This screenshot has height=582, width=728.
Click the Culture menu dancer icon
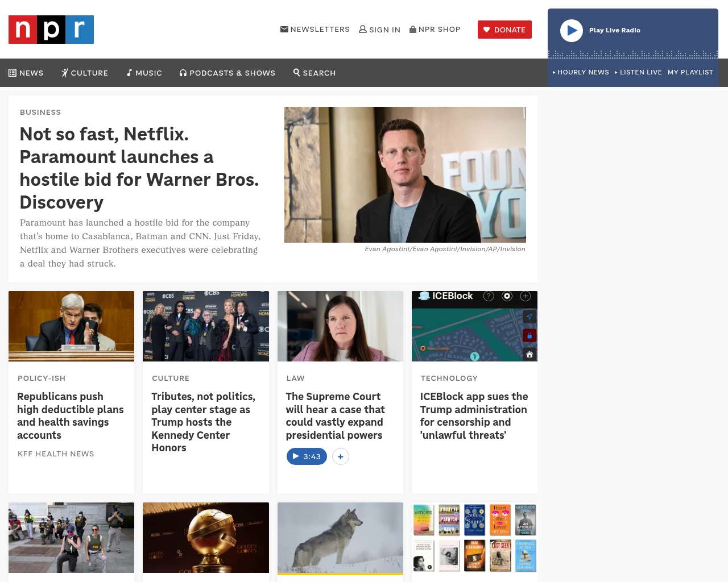[65, 73]
